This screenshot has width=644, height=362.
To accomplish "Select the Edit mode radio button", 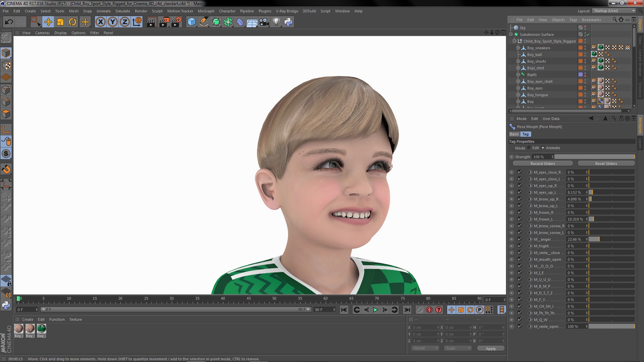I will (x=529, y=148).
